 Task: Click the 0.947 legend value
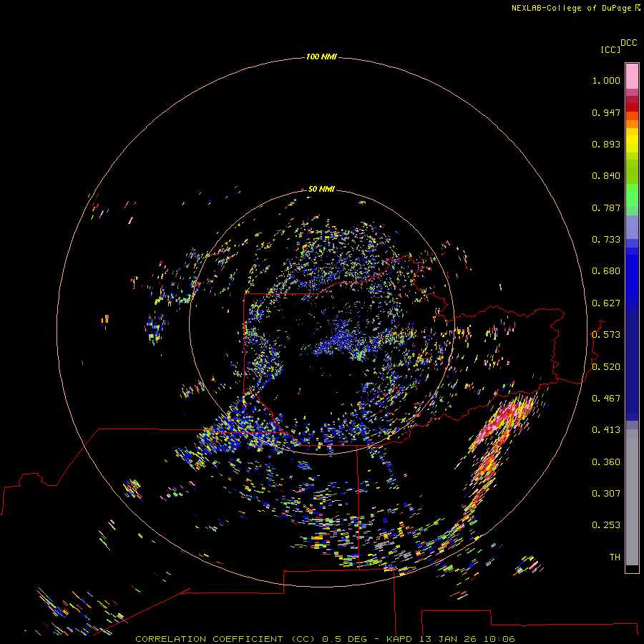pyautogui.click(x=606, y=112)
